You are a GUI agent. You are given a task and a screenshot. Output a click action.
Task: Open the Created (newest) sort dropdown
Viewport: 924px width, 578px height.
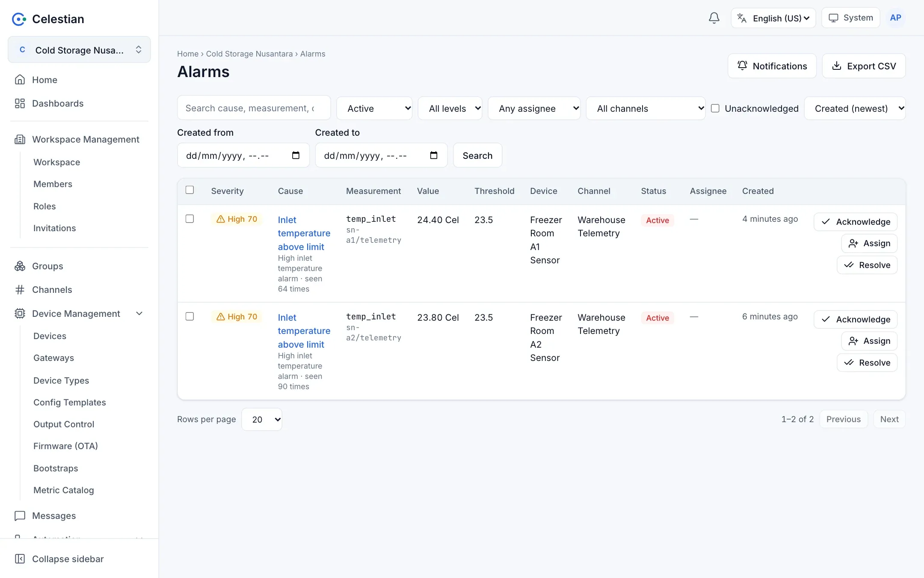pyautogui.click(x=855, y=108)
